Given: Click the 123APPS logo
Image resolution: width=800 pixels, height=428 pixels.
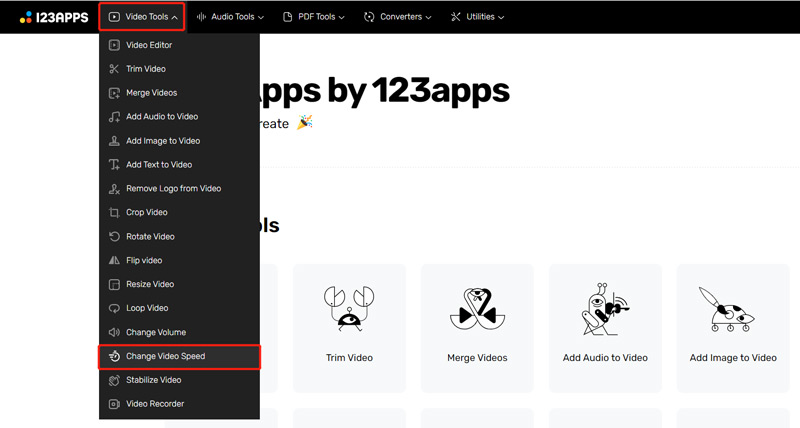Looking at the screenshot, I should click(x=54, y=17).
